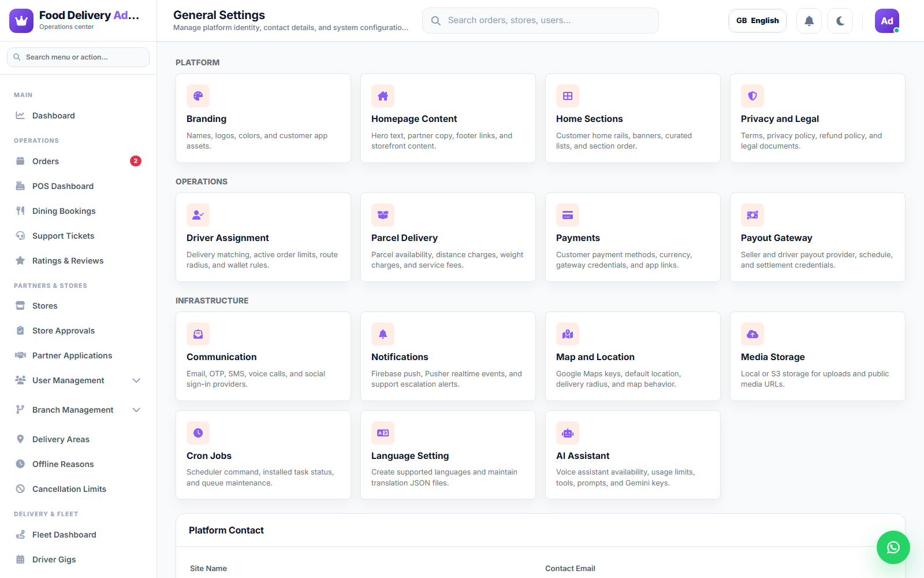Open Stores menu item
Viewport: 924px width, 578px height.
(x=78, y=306)
